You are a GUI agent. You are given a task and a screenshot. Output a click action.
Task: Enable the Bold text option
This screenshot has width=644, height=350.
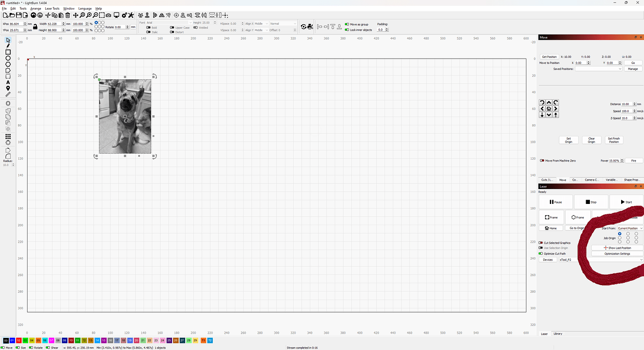point(148,27)
